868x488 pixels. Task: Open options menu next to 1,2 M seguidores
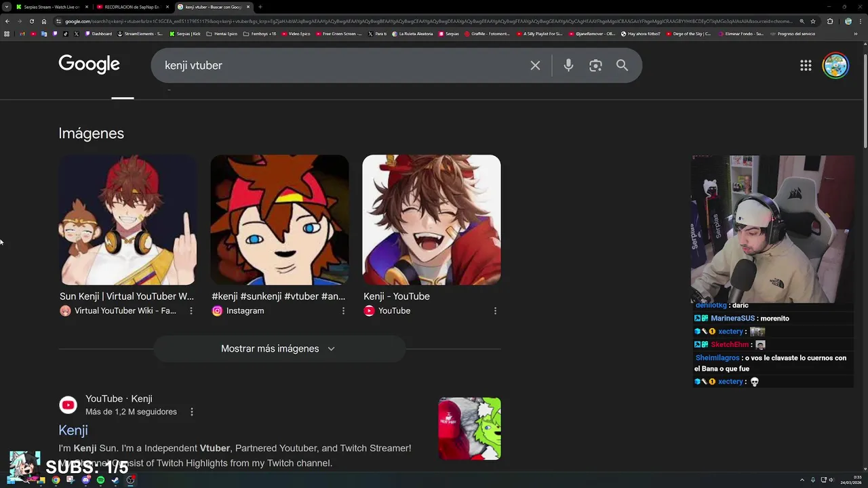pos(192,412)
